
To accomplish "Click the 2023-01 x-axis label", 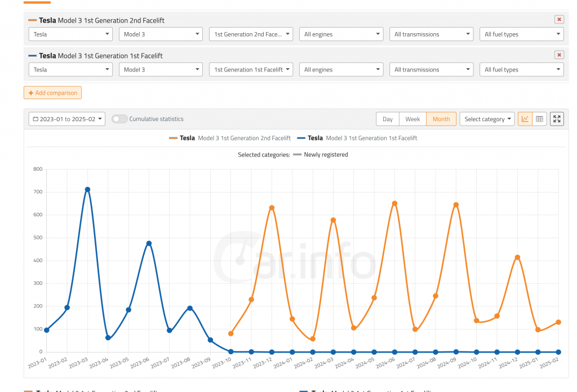I will click(37, 363).
